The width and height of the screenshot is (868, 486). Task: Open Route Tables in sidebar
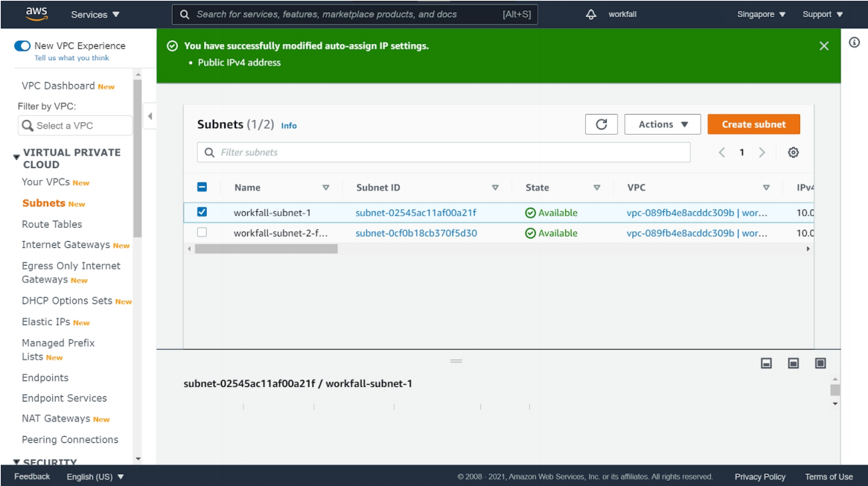coord(52,224)
